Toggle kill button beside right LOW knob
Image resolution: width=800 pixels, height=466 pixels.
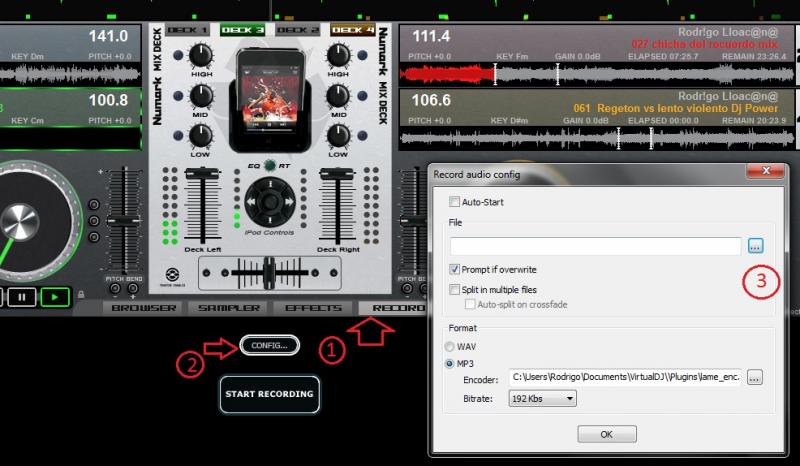click(362, 136)
